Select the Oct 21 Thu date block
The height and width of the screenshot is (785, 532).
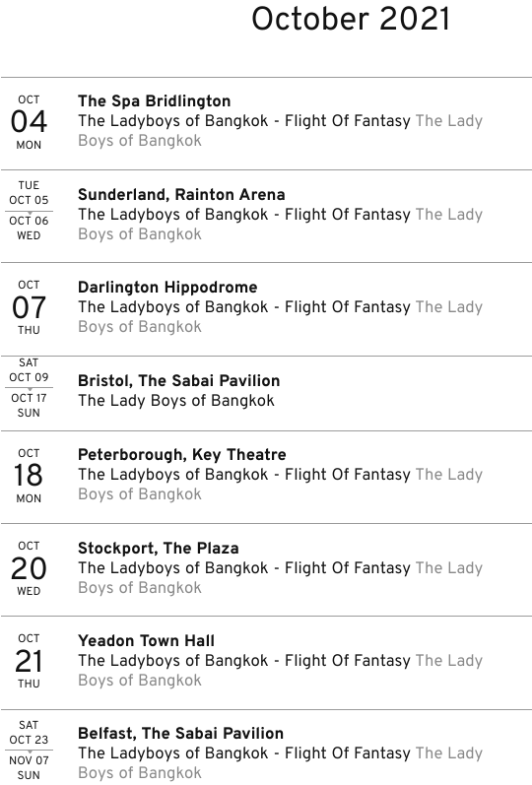(29, 661)
